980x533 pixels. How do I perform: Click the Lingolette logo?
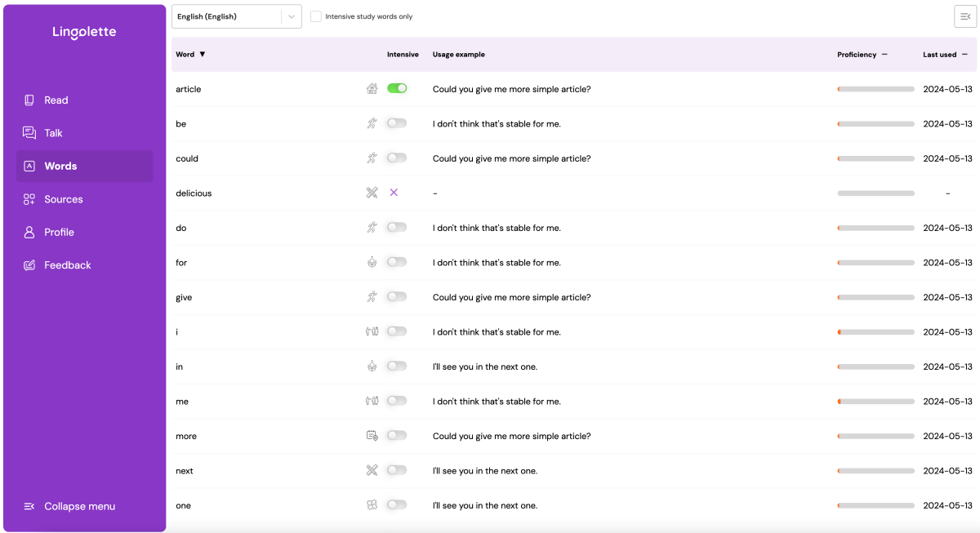[x=84, y=33]
